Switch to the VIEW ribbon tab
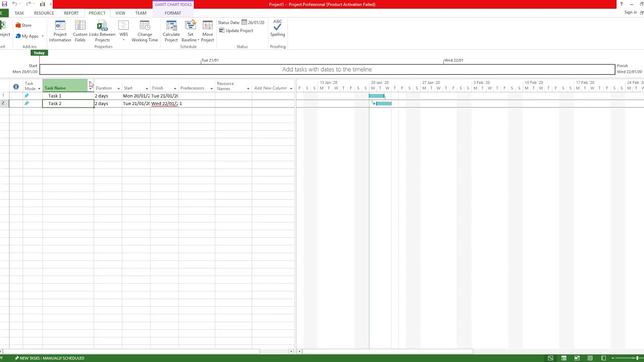The height and width of the screenshot is (362, 644). tap(120, 13)
